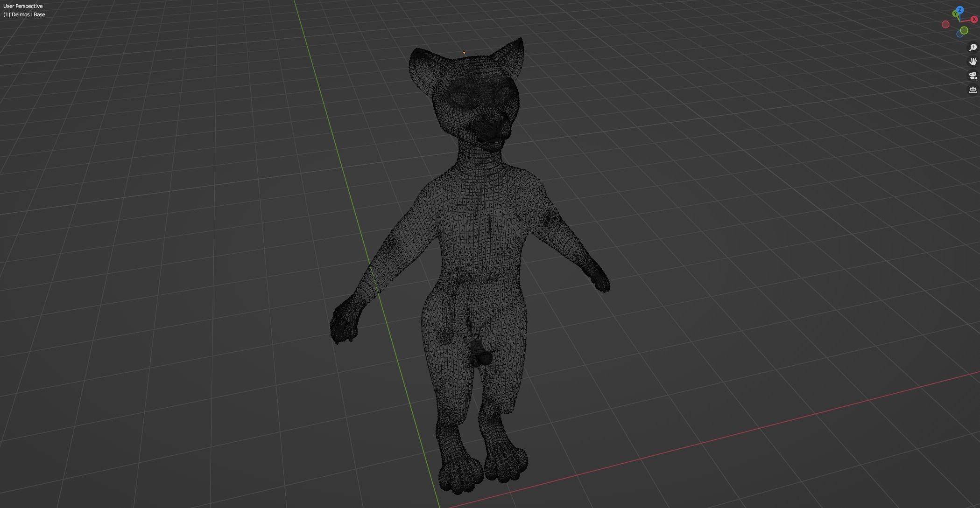The width and height of the screenshot is (980, 508).
Task: Click the green Y axis gizmo ball
Action: click(955, 14)
